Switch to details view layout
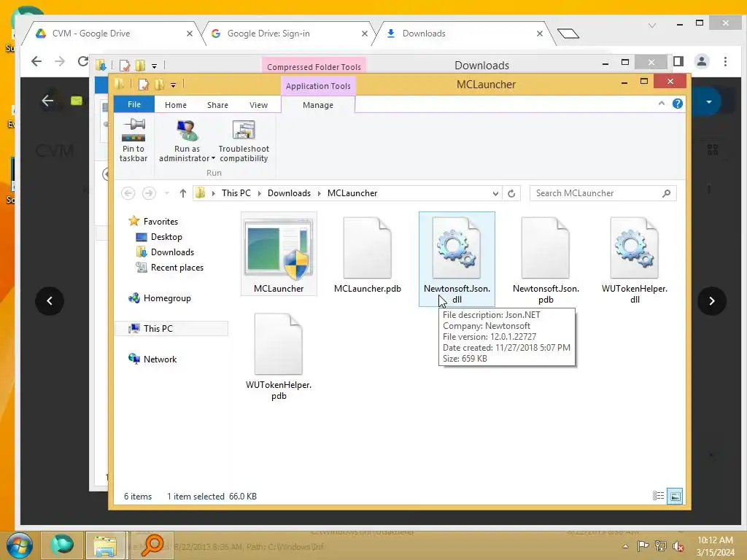 pos(659,496)
